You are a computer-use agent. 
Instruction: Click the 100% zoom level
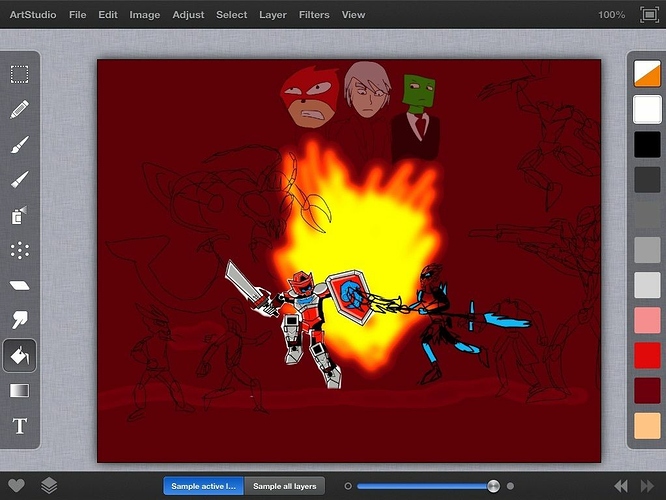(612, 15)
